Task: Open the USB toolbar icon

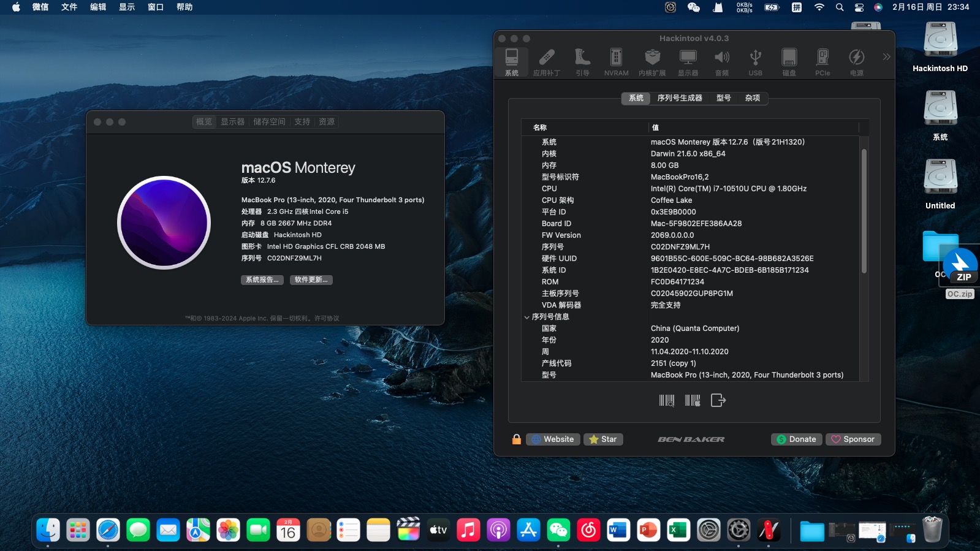Action: 755,62
